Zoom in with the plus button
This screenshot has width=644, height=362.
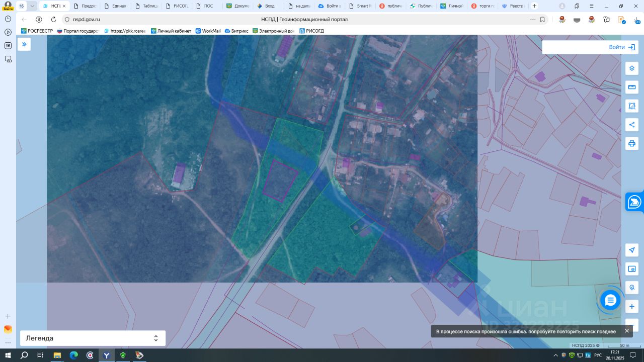[x=632, y=306]
